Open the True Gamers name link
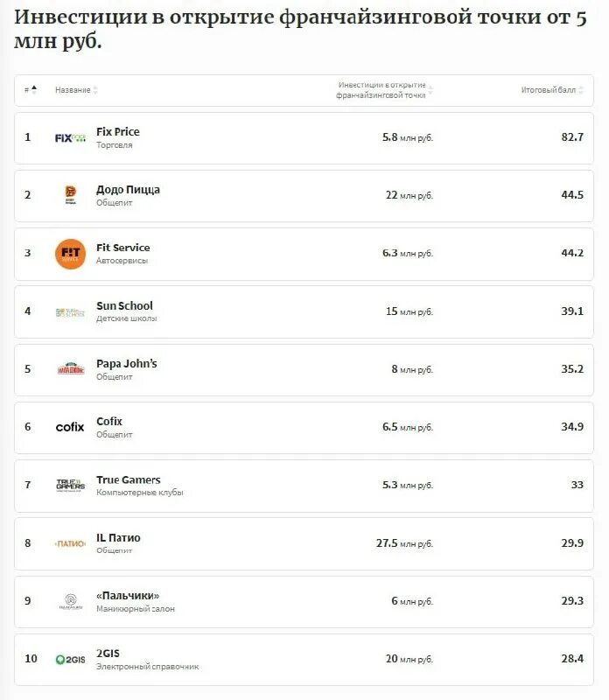Screen dimensions: 609x700 click(129, 479)
